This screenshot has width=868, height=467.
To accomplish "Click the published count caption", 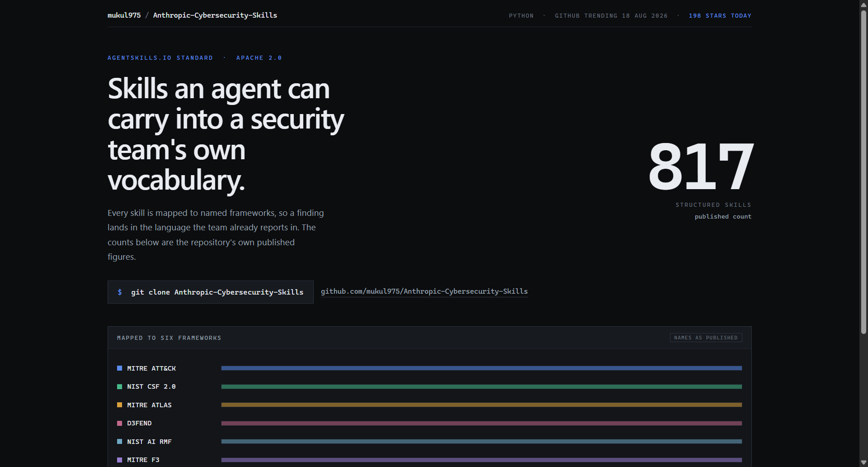I will [723, 217].
